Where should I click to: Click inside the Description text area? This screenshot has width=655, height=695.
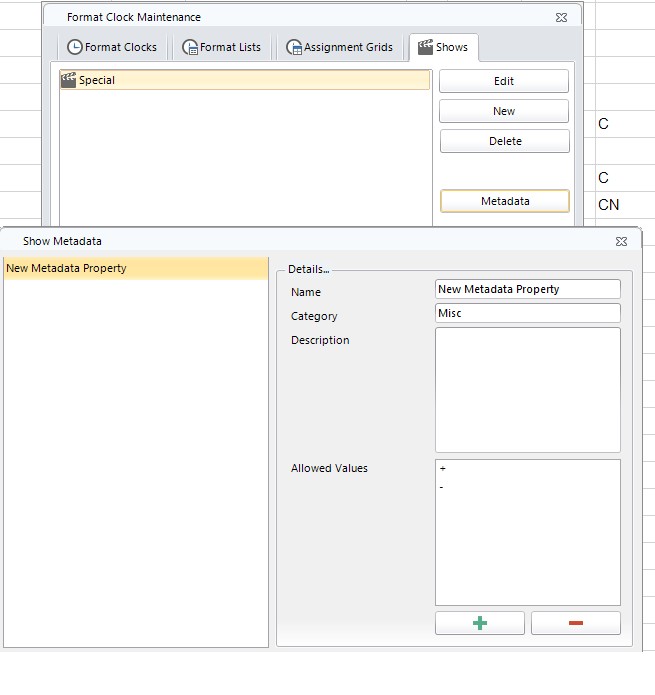pos(527,389)
